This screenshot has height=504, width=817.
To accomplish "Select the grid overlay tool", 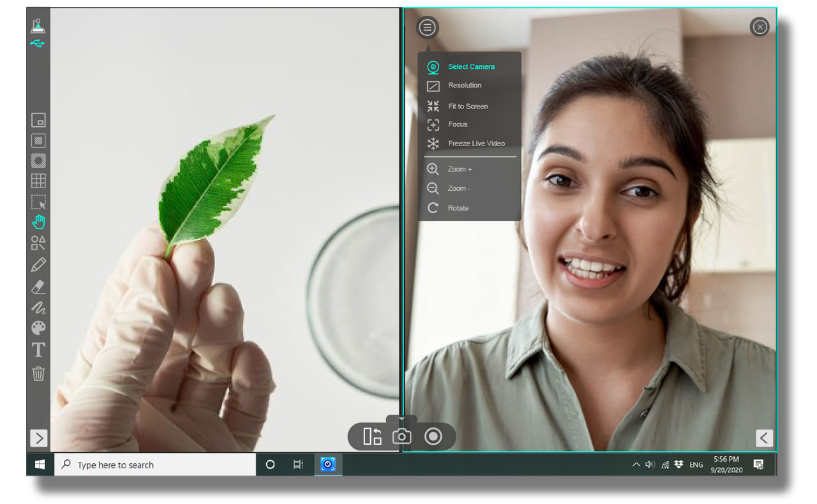I will 38,181.
